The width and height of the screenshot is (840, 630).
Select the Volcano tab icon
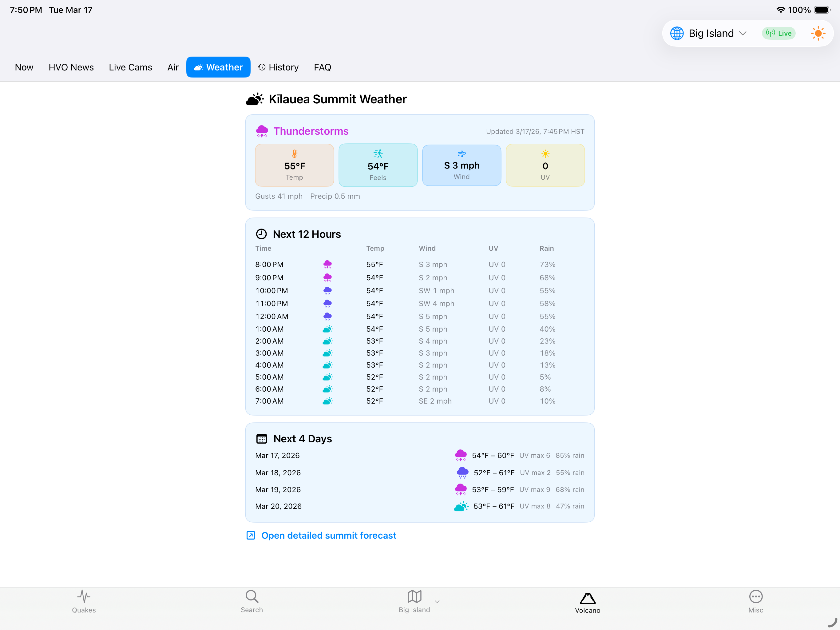point(588,598)
